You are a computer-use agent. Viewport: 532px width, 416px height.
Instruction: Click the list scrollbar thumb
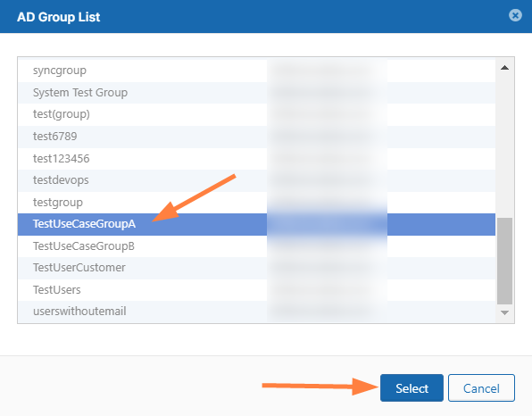(504, 261)
